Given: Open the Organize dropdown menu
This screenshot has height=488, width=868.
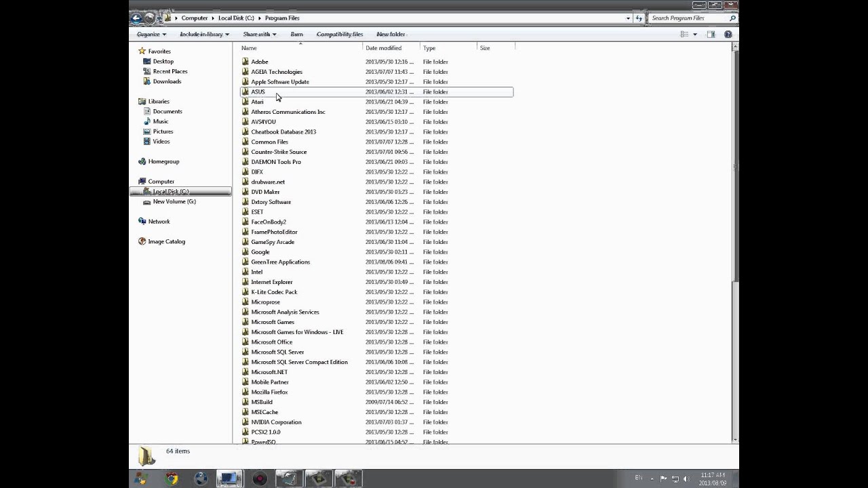Looking at the screenshot, I should click(151, 34).
